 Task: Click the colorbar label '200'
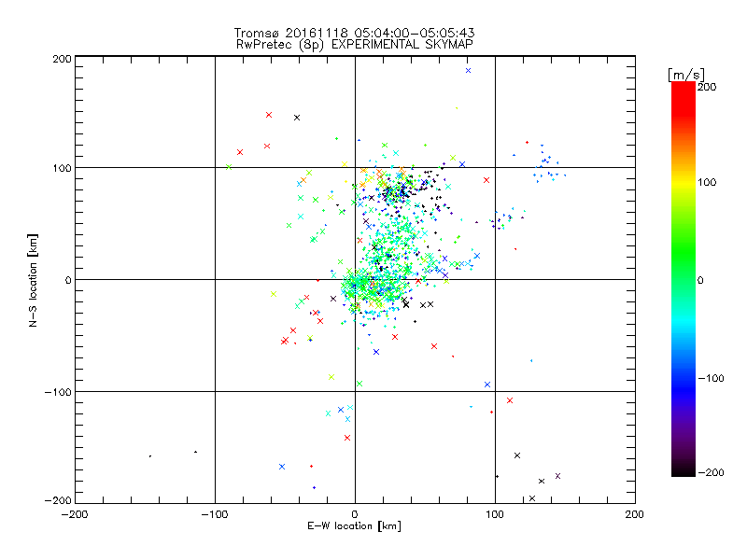coord(707,87)
